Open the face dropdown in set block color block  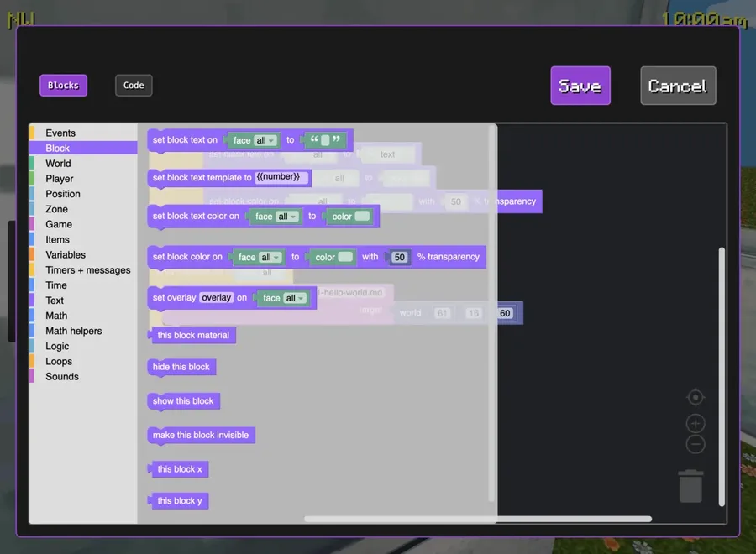[257, 257]
